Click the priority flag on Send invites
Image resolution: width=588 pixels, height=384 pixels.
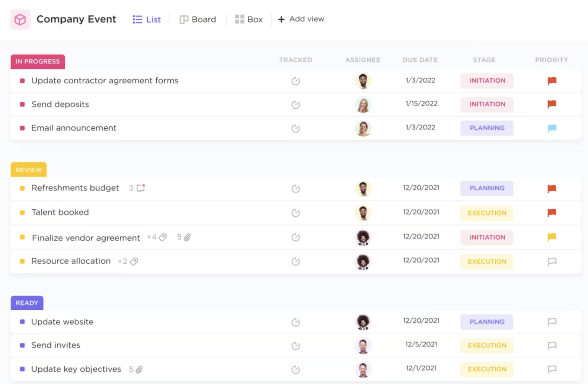tap(552, 345)
